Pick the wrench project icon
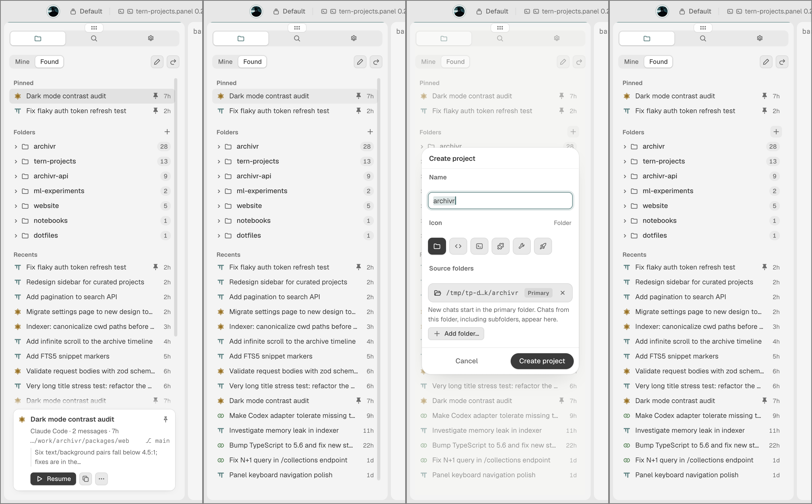 point(522,246)
